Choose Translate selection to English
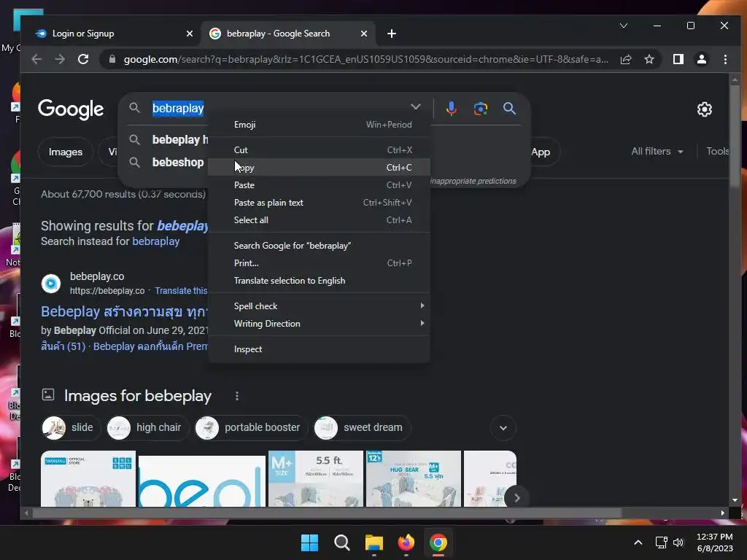The width and height of the screenshot is (747, 560). tap(320, 281)
